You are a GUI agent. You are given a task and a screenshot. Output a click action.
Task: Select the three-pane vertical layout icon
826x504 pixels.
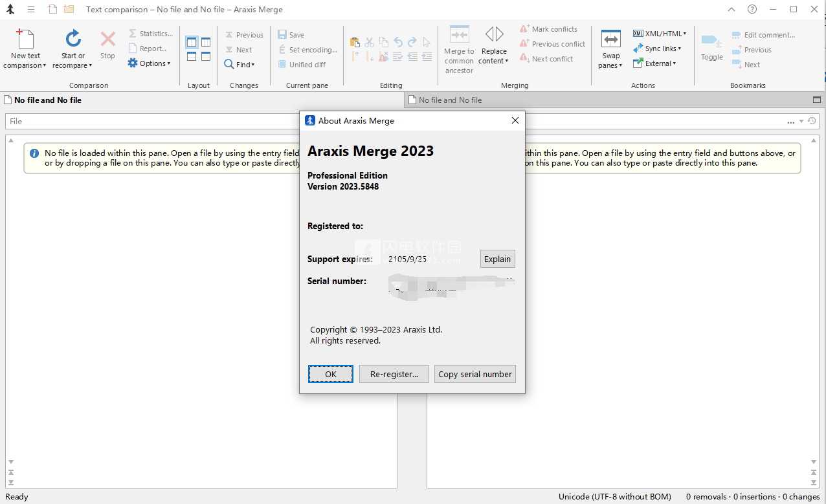tap(206, 42)
